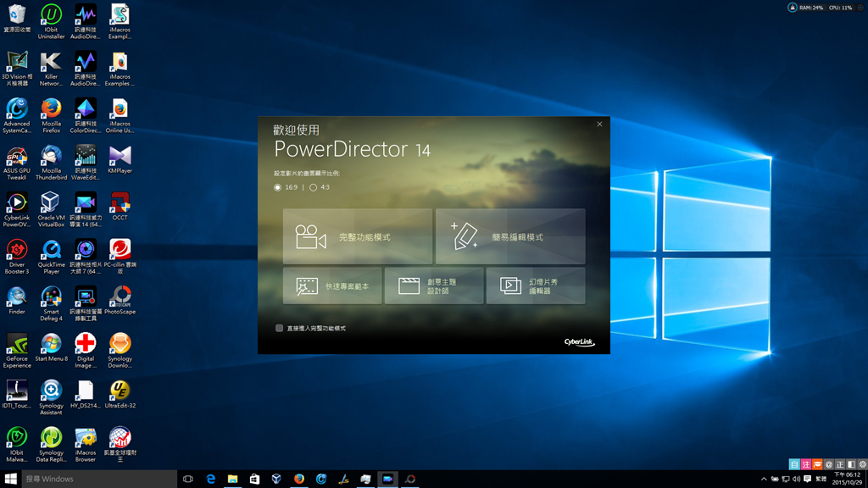The width and height of the screenshot is (868, 488).
Task: Select the PowerDirector 14 desktop shortcut
Action: 86,210
